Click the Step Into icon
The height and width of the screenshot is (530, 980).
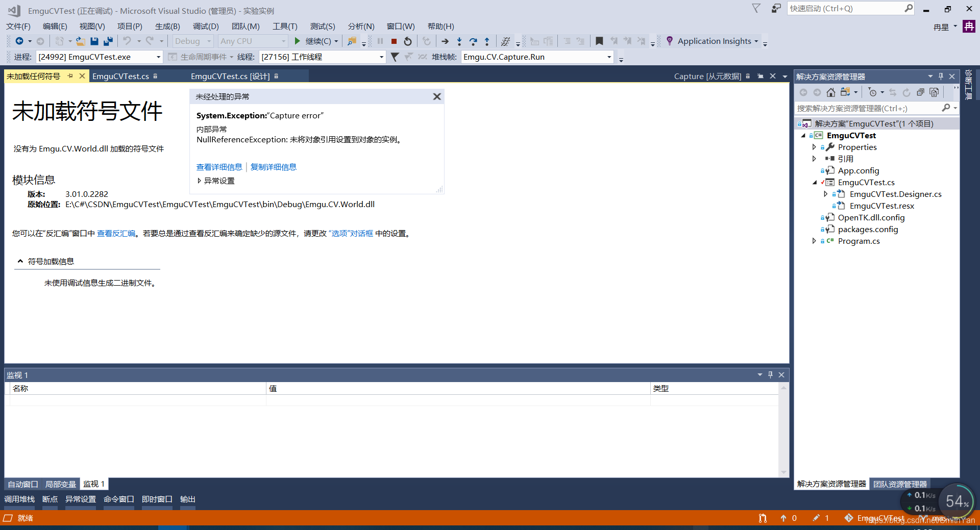coord(459,41)
